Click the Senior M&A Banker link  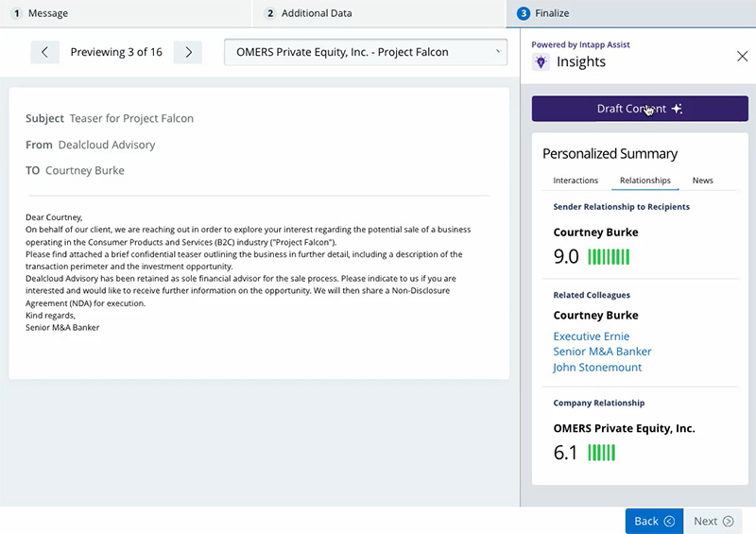[x=602, y=352]
